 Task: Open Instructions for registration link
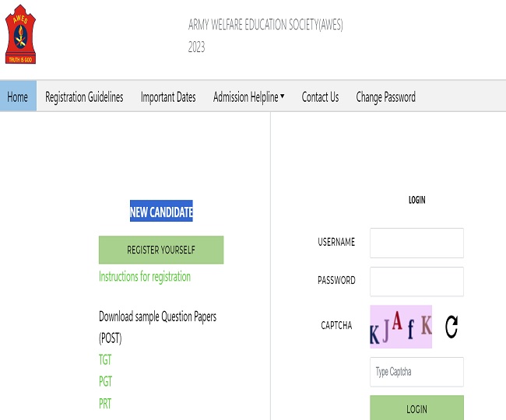click(x=145, y=277)
